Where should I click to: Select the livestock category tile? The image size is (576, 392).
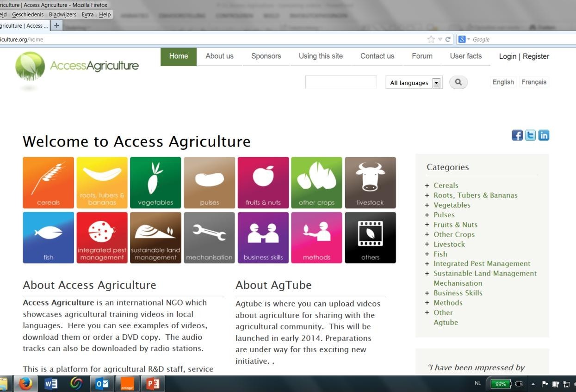click(x=370, y=183)
